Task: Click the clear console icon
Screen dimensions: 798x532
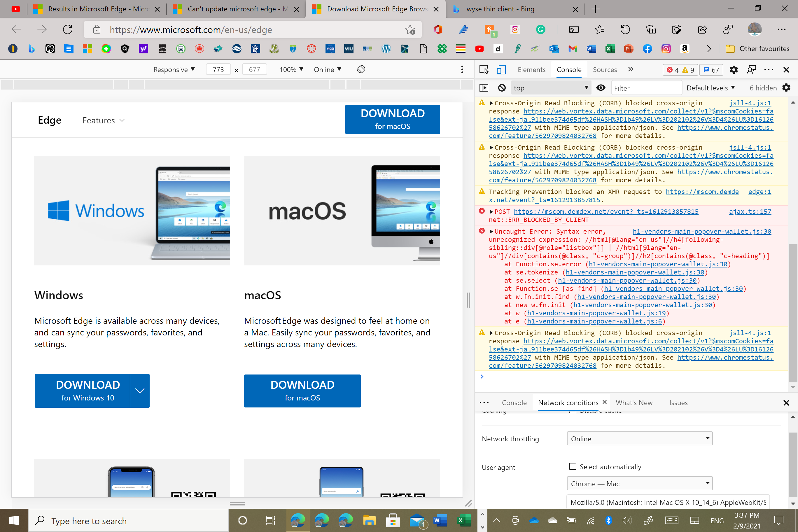Action: pos(501,88)
